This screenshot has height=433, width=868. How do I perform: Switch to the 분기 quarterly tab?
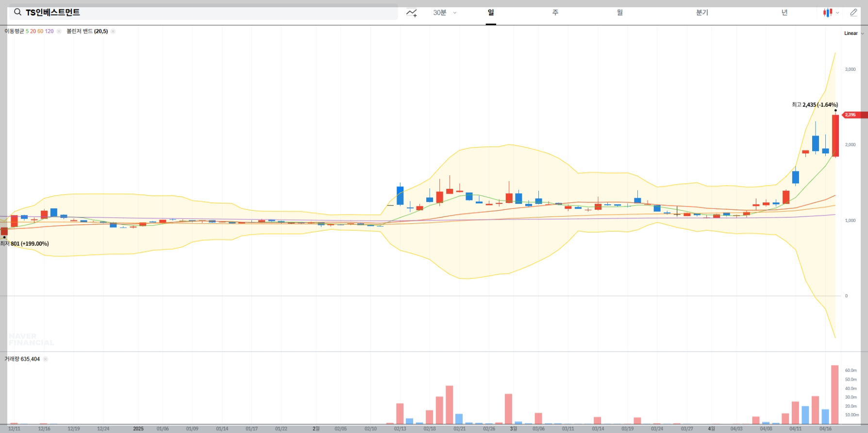(702, 13)
